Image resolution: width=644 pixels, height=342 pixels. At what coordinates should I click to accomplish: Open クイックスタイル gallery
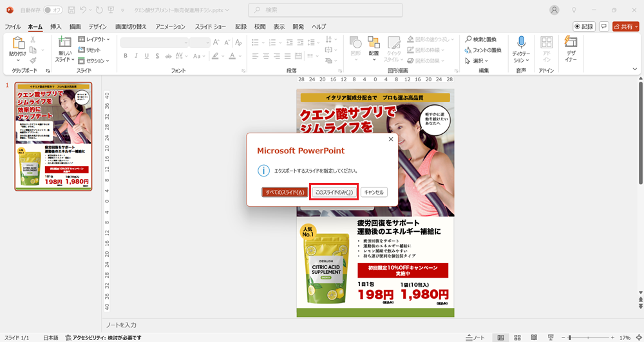[x=394, y=48]
